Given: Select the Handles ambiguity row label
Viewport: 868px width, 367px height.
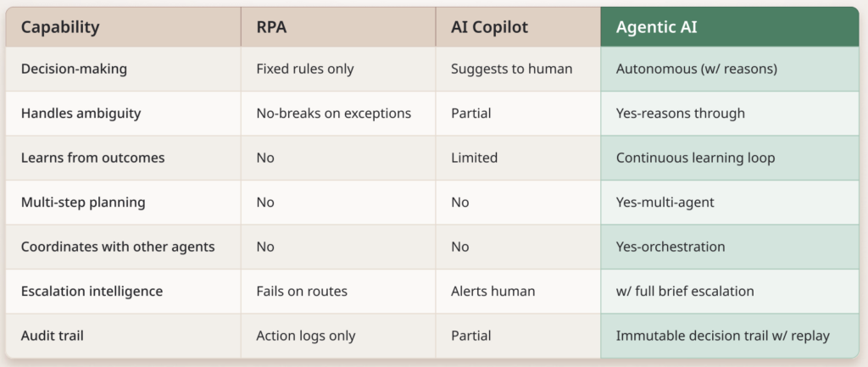Looking at the screenshot, I should click(x=81, y=114).
